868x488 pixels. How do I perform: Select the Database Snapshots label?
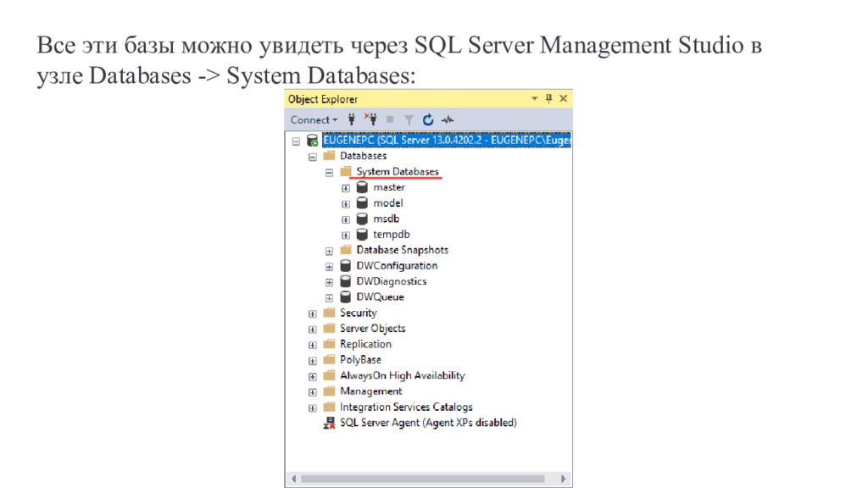point(403,250)
